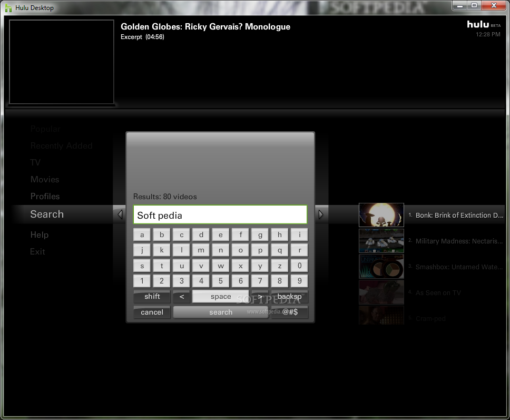Choose Exit in the side menu

(x=37, y=251)
